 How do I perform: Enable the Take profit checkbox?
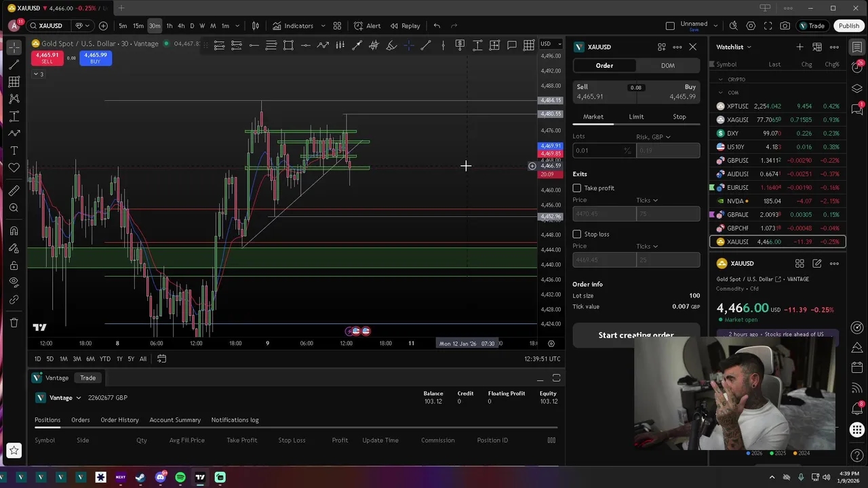pyautogui.click(x=577, y=188)
